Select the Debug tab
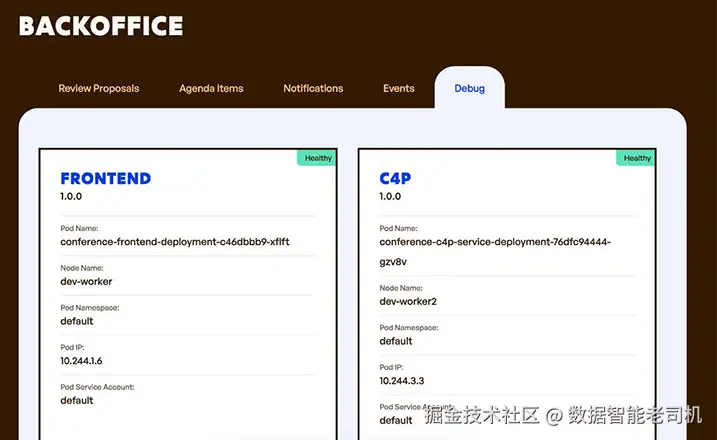The width and height of the screenshot is (717, 440). 470,88
